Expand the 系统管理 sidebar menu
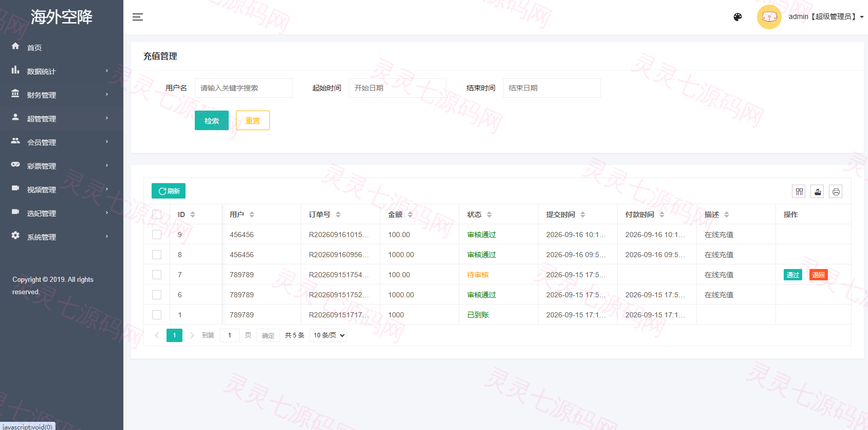The height and width of the screenshot is (430, 868). point(62,237)
